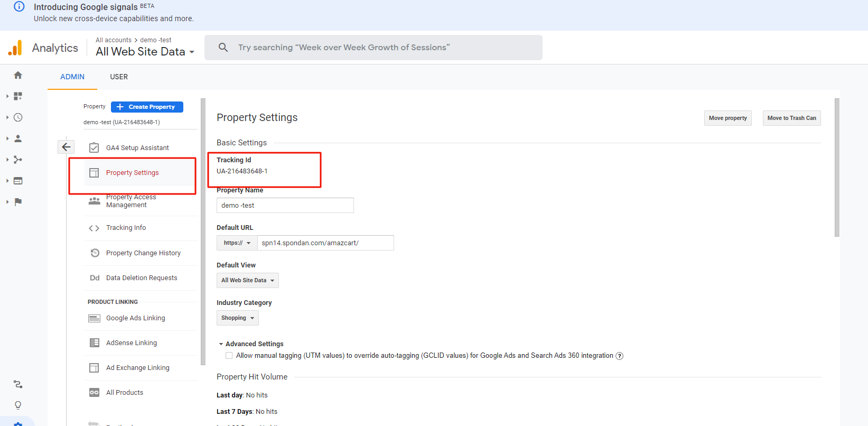The height and width of the screenshot is (426, 868).
Task: Click the Google Ads Linking icon
Action: point(94,318)
